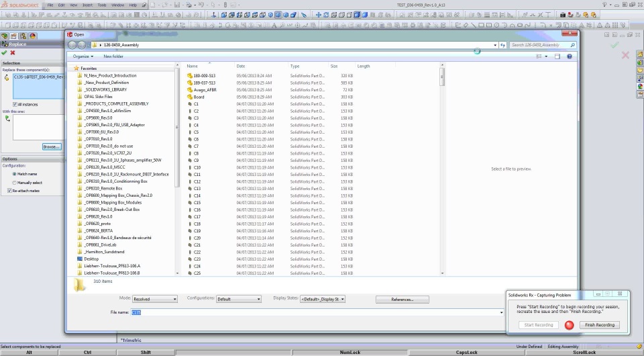
Task: Open the change view options dropdown arrow
Action: [546, 56]
